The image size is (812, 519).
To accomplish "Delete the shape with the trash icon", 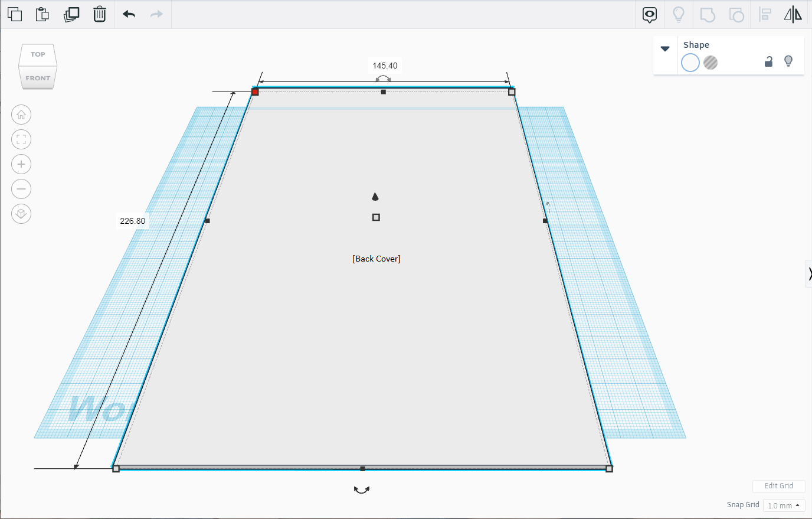I will point(100,14).
